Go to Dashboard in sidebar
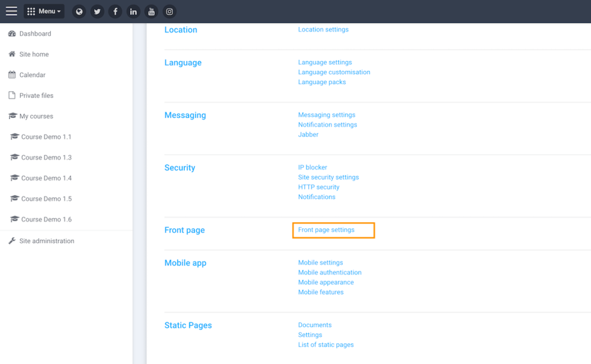 point(35,33)
